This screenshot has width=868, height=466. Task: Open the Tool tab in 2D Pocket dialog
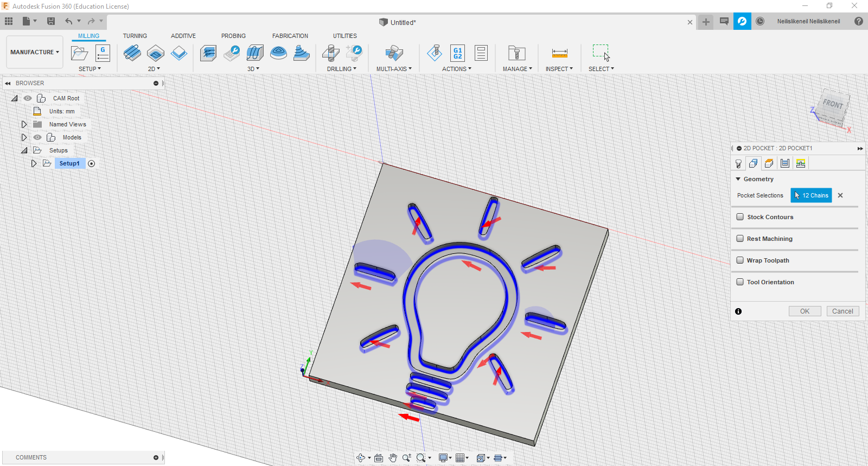[x=738, y=163]
